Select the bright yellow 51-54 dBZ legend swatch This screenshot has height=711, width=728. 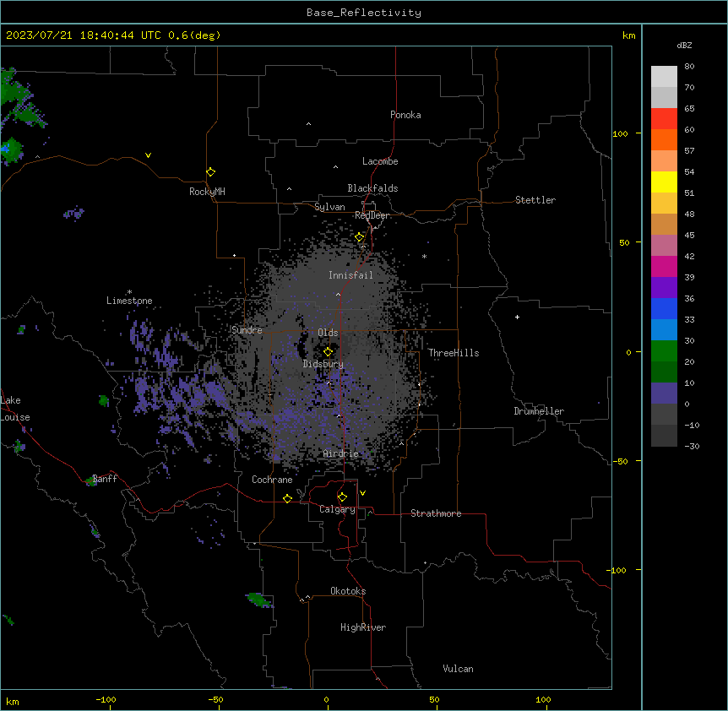coord(664,182)
